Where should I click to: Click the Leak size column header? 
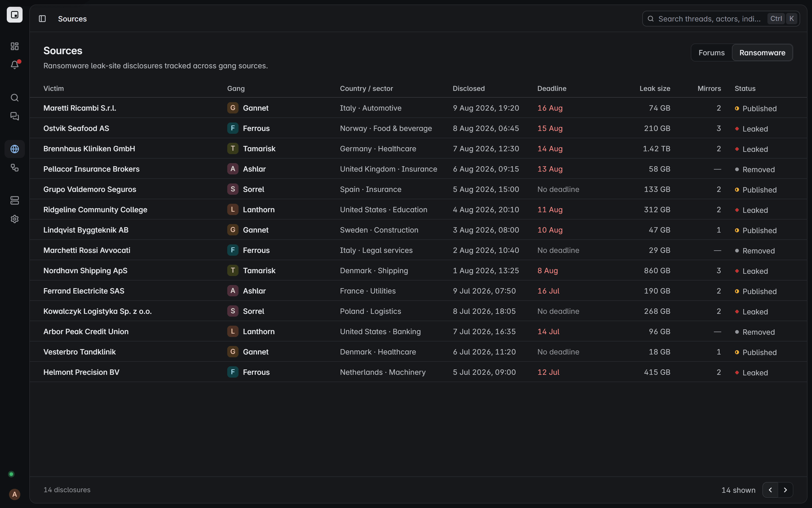coord(655,88)
